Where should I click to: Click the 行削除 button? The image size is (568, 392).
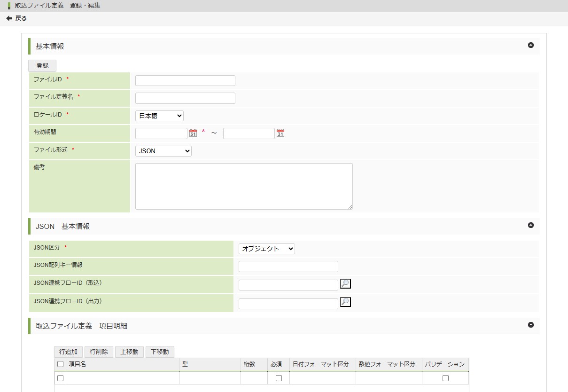tap(99, 352)
